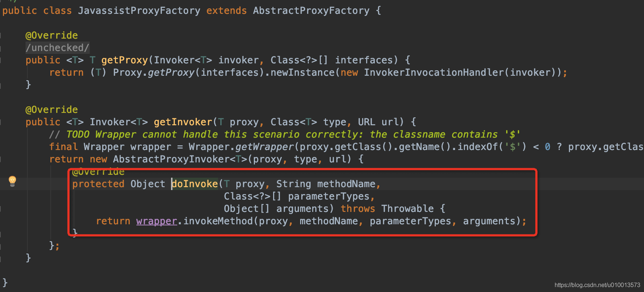Image resolution: width=644 pixels, height=292 pixels.
Task: Click the yellow lightbulb intention icon
Action: coord(12,181)
